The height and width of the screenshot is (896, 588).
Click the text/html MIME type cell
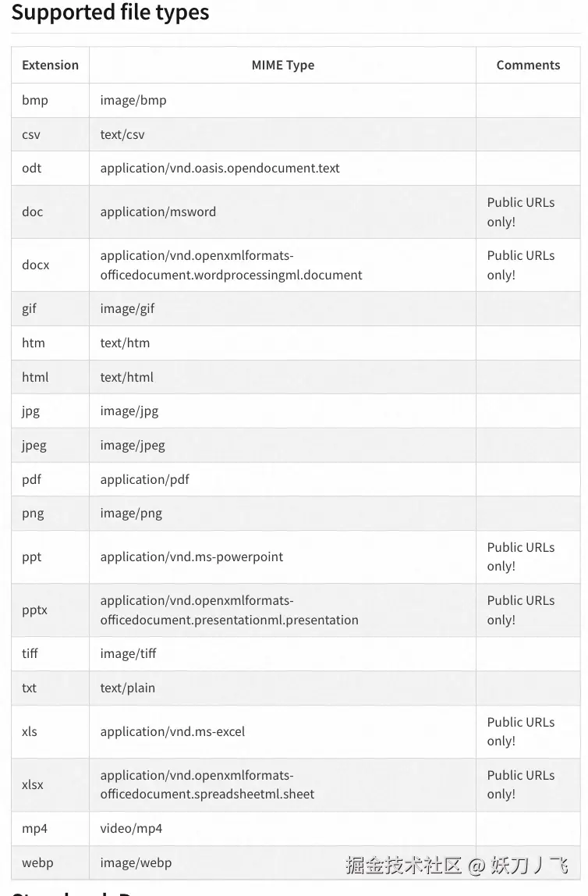point(126,377)
